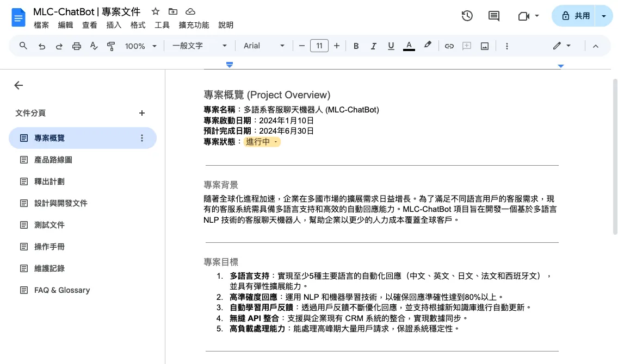Open the Google Docs home icon

18,17
